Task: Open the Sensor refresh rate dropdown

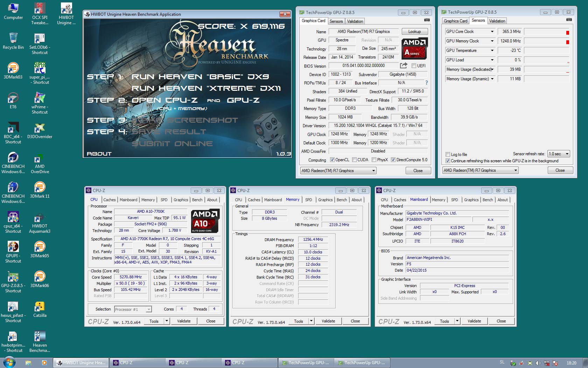Action: click(559, 154)
